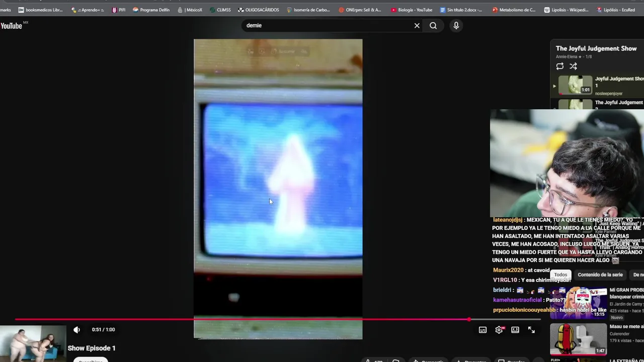Open the "Lipólisis - EcuRed" bookmark
The width and height of the screenshot is (644, 362).
616,10
